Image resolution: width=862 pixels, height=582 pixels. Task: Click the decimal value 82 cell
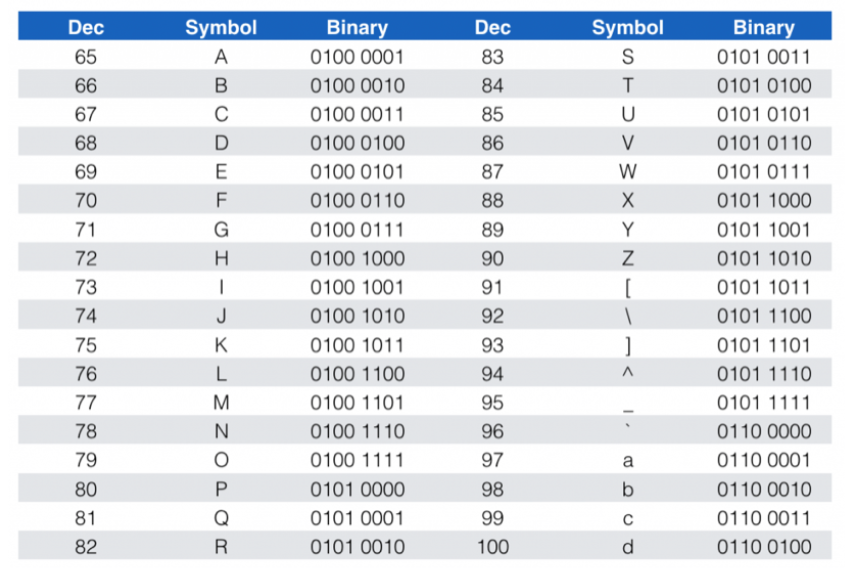[x=86, y=547]
